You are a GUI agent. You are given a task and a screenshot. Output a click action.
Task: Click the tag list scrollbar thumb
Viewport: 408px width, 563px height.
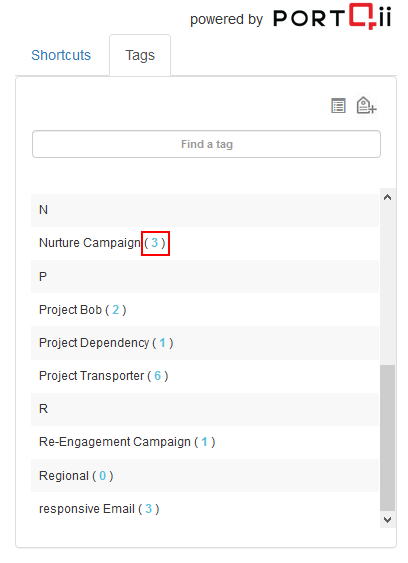387,438
